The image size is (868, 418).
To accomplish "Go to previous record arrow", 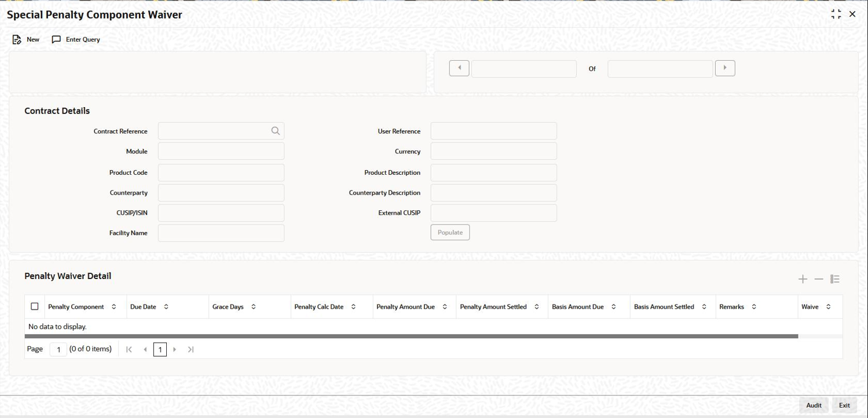I will tap(459, 68).
